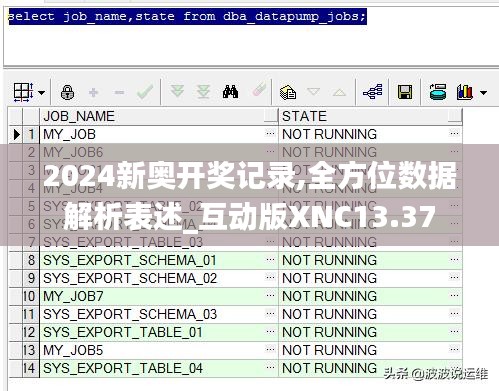This screenshot has width=499, height=391.
Task: Open the chart icon dropdown arrow
Action: [483, 92]
